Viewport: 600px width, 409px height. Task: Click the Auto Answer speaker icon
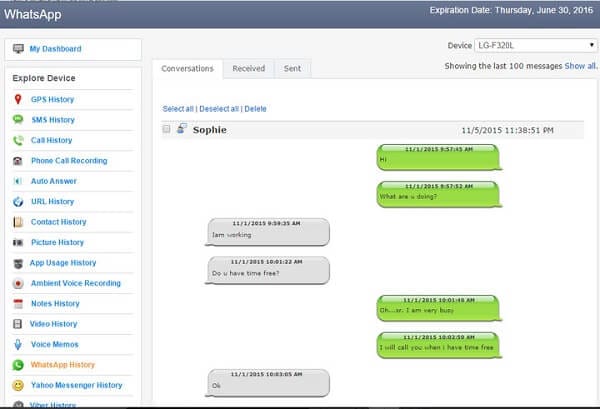[18, 182]
